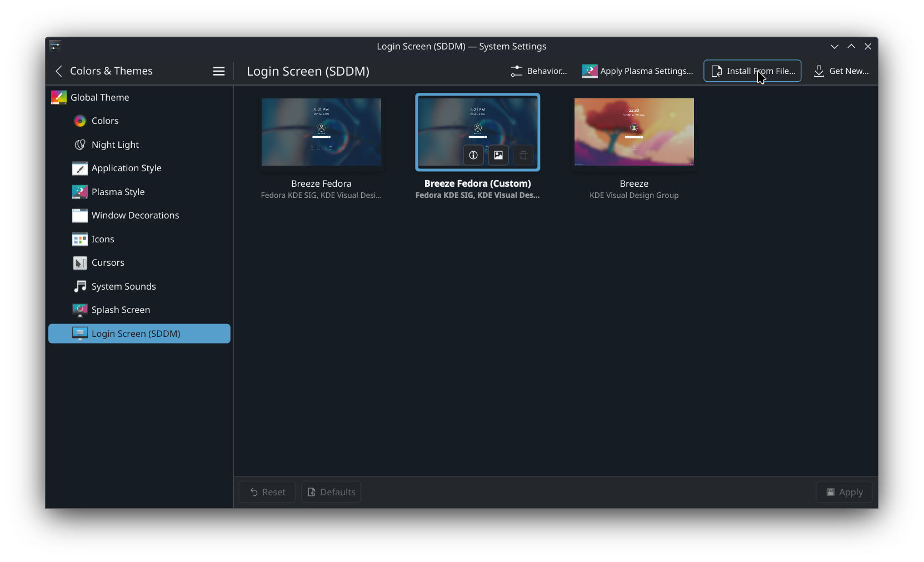Select the Breeze Fedora theme thumbnail
The width and height of the screenshot is (924, 562).
(321, 132)
